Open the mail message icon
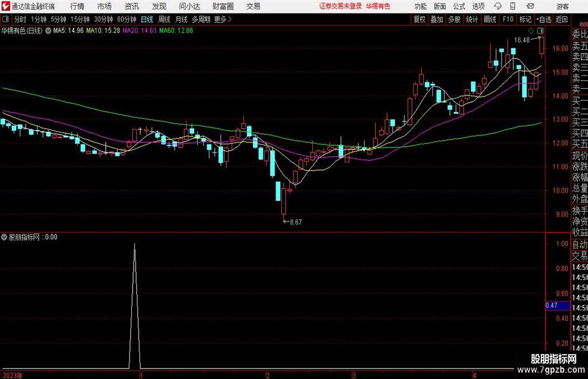Screen dimensions: 588x379 pos(530,6)
